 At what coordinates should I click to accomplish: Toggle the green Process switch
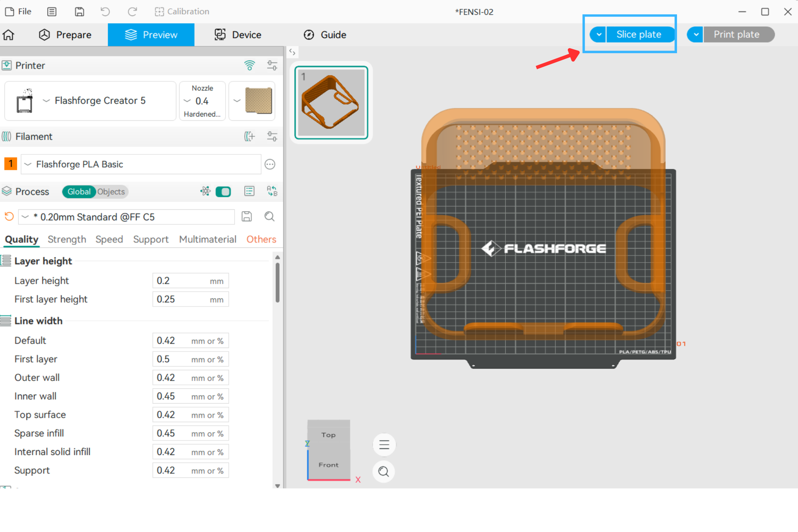click(x=223, y=192)
